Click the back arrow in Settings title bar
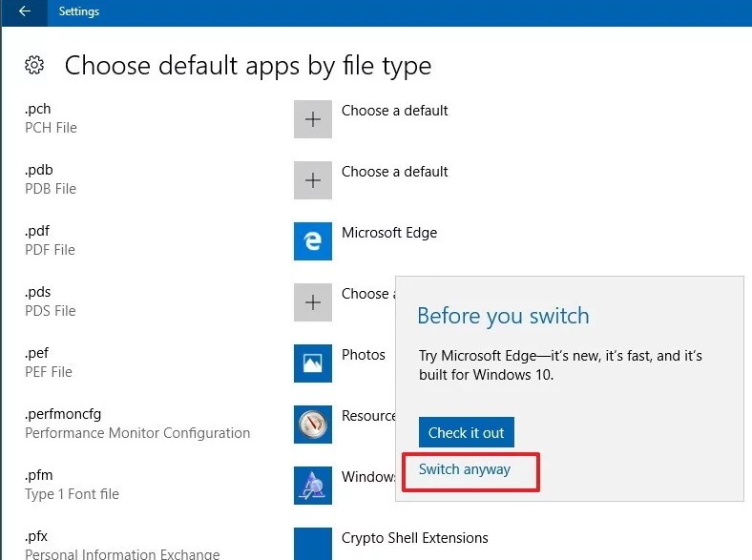 pyautogui.click(x=24, y=12)
